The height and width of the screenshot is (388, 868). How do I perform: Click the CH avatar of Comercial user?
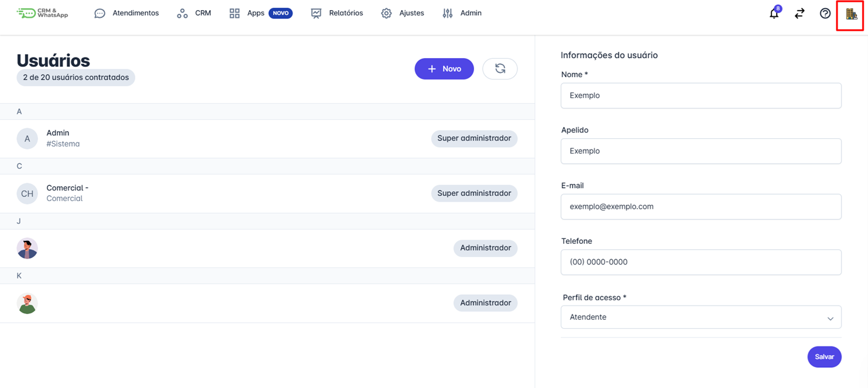point(27,193)
